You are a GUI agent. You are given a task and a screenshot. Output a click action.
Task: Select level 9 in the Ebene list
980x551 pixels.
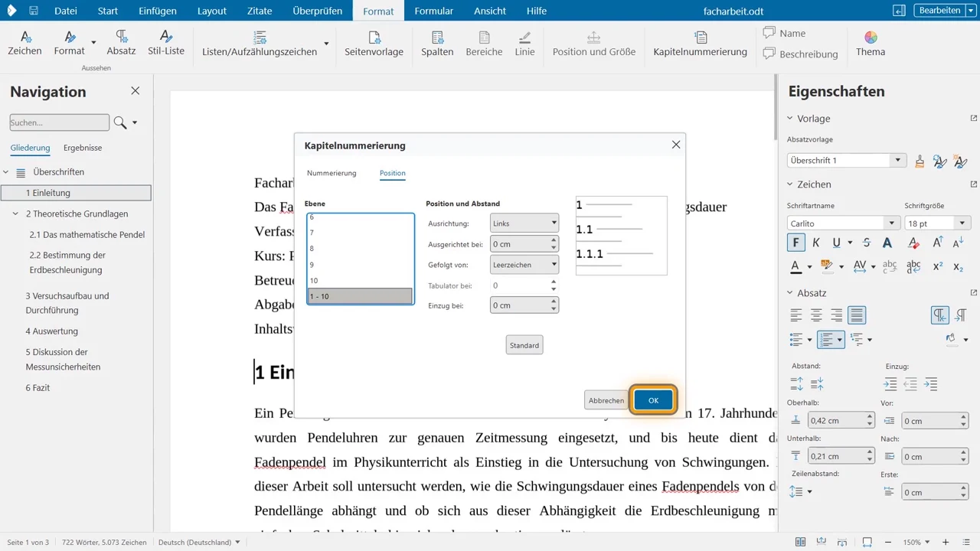[360, 265]
